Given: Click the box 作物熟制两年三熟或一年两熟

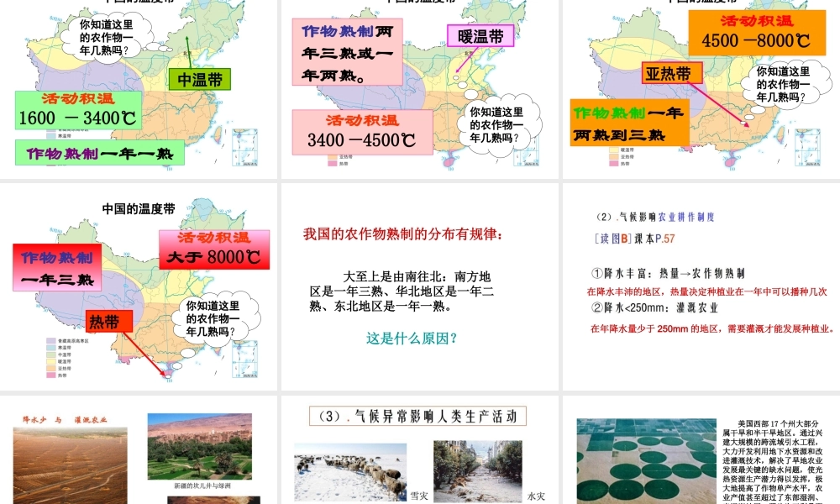Looking at the screenshot, I should point(347,52).
